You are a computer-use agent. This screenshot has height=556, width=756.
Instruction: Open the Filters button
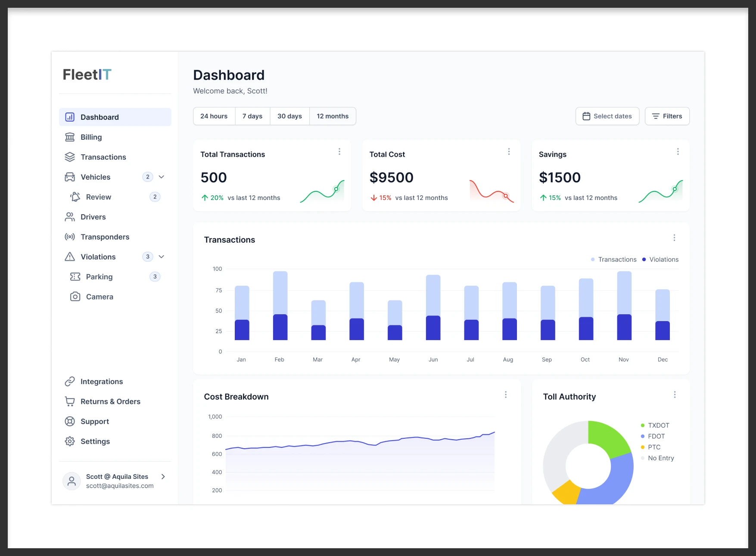tap(667, 116)
